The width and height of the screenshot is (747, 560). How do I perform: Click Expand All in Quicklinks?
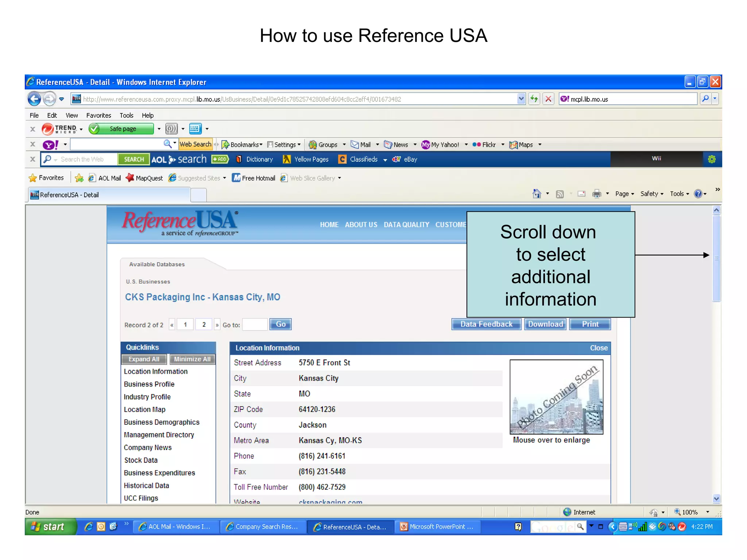click(x=144, y=359)
